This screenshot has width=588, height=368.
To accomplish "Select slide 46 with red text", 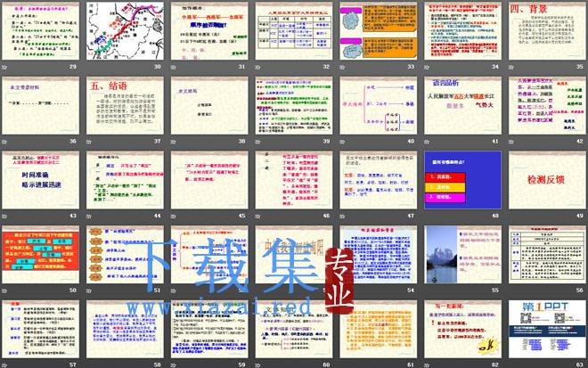I will pos(294,180).
